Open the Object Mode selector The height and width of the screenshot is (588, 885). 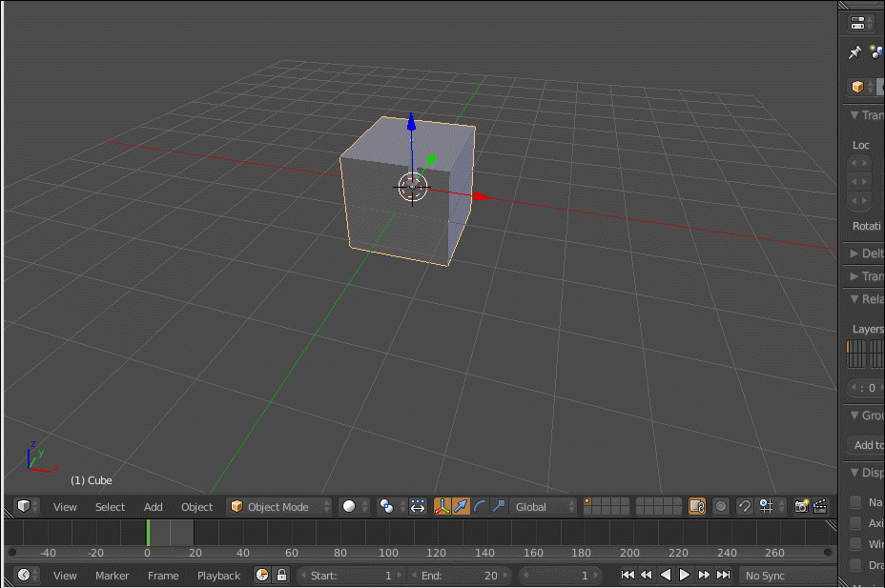click(278, 506)
